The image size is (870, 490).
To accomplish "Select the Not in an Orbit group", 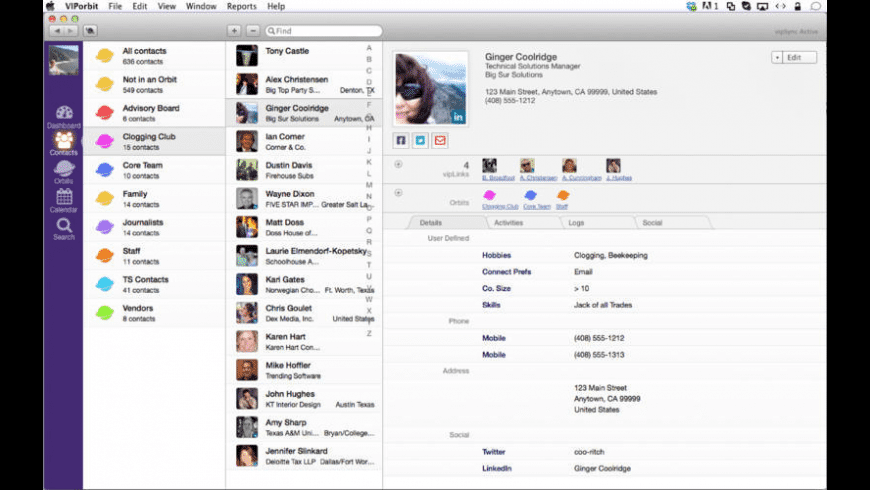I will tap(154, 84).
